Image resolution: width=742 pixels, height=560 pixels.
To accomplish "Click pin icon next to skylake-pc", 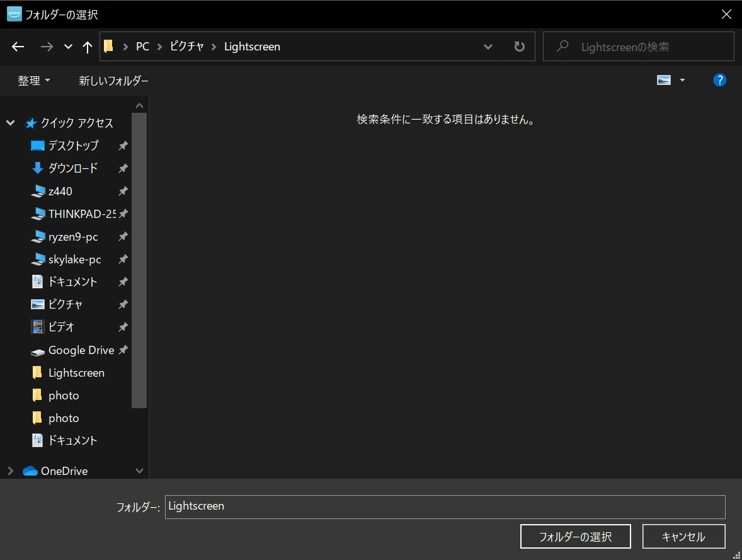I will tap(123, 259).
